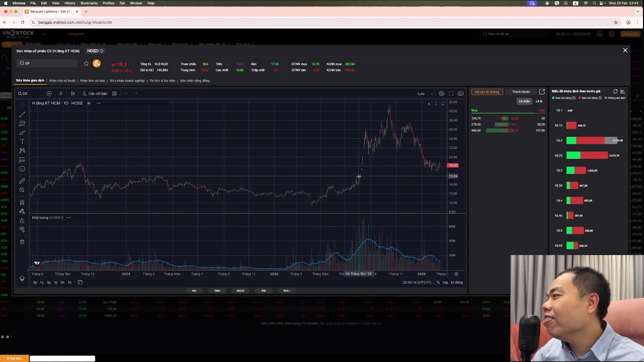Click the stock search field showing CII
This screenshot has height=362, width=644.
click(x=47, y=63)
